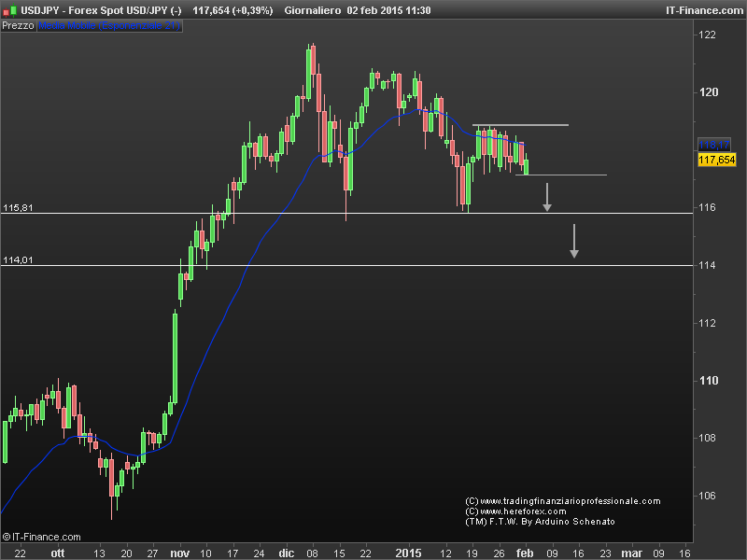Click the 20 date label on the axis
Image resolution: width=747 pixels, height=560 pixels.
pyautogui.click(x=126, y=553)
